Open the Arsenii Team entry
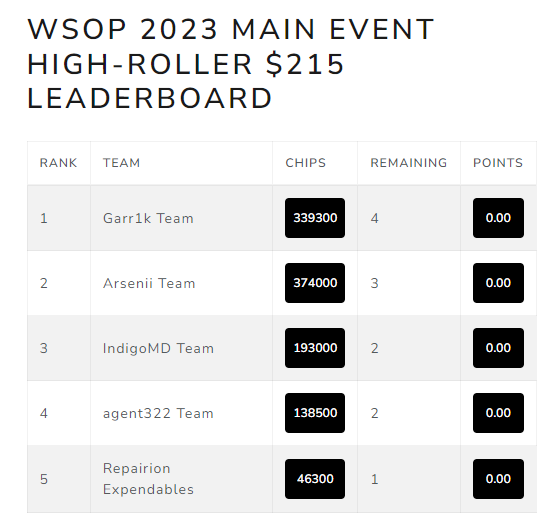 tap(149, 283)
